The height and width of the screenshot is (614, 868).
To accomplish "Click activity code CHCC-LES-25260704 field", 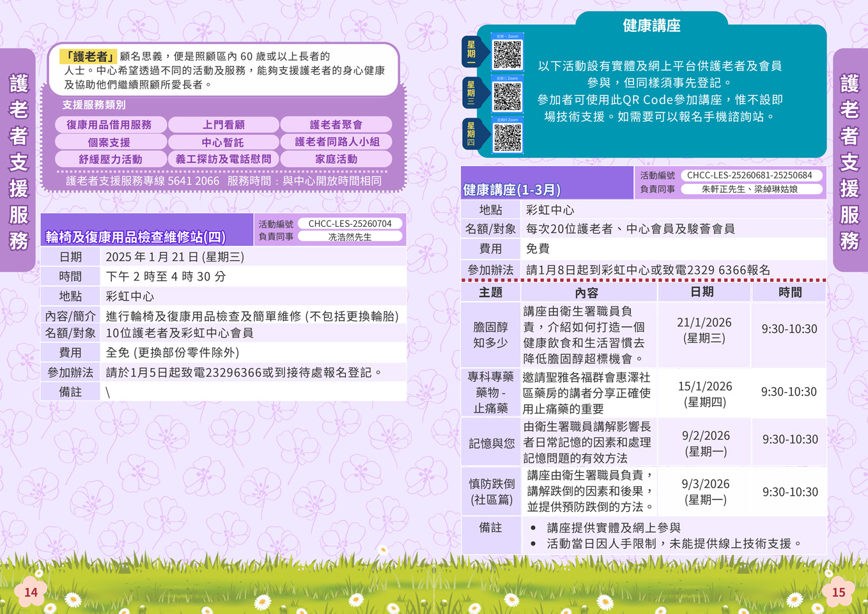I will (350, 224).
